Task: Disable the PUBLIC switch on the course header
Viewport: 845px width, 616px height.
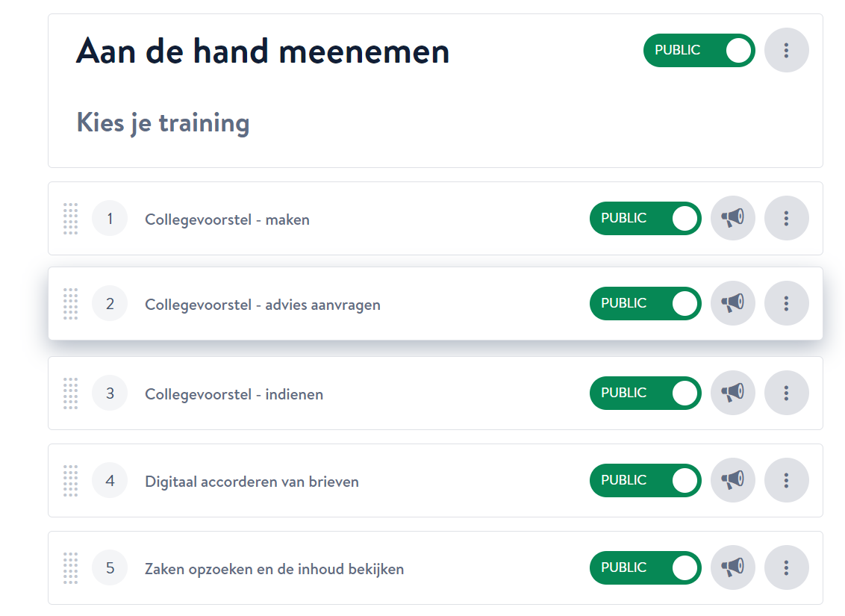Action: click(699, 50)
